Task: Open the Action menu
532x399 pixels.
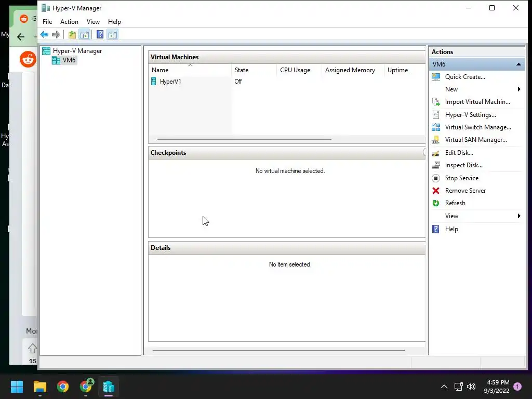Action: (69, 22)
